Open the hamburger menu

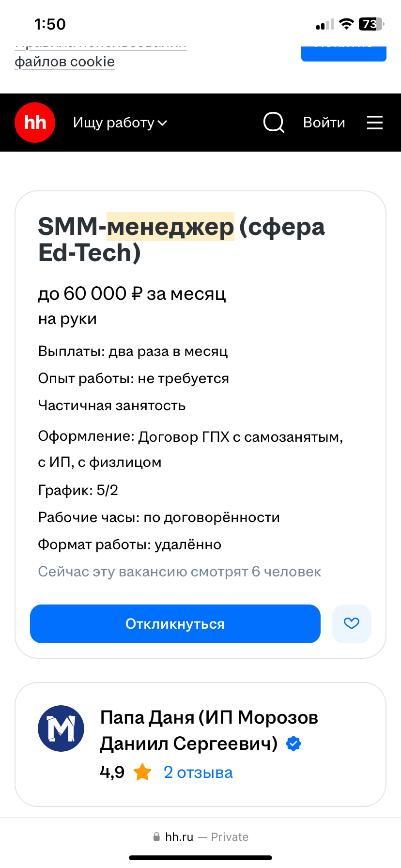point(374,123)
